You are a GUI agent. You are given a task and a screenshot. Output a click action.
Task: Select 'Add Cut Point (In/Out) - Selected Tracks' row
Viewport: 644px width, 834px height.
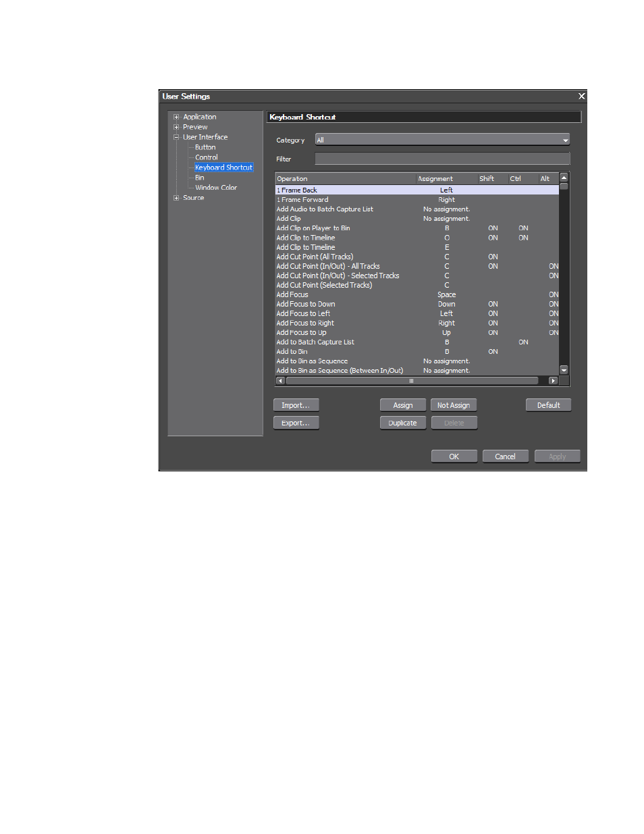coord(417,276)
